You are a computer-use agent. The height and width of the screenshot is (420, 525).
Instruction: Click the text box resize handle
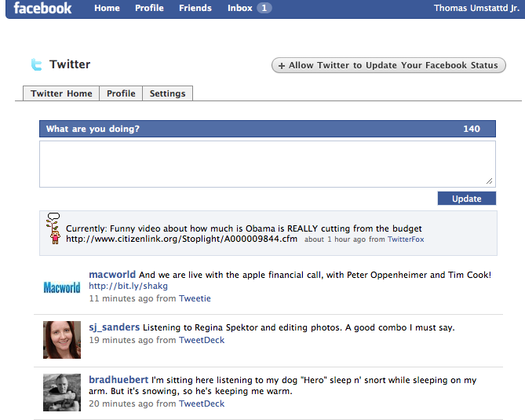coord(489,181)
